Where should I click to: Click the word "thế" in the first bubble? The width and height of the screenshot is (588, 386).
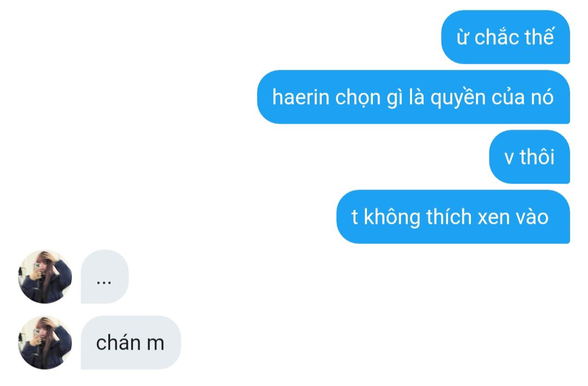pos(540,37)
